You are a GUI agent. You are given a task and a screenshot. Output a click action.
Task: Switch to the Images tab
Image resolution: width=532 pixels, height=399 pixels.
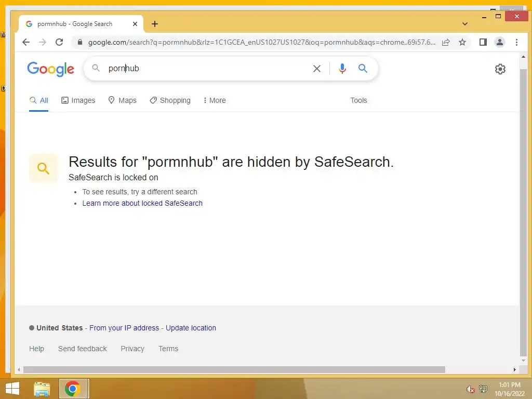pos(78,100)
